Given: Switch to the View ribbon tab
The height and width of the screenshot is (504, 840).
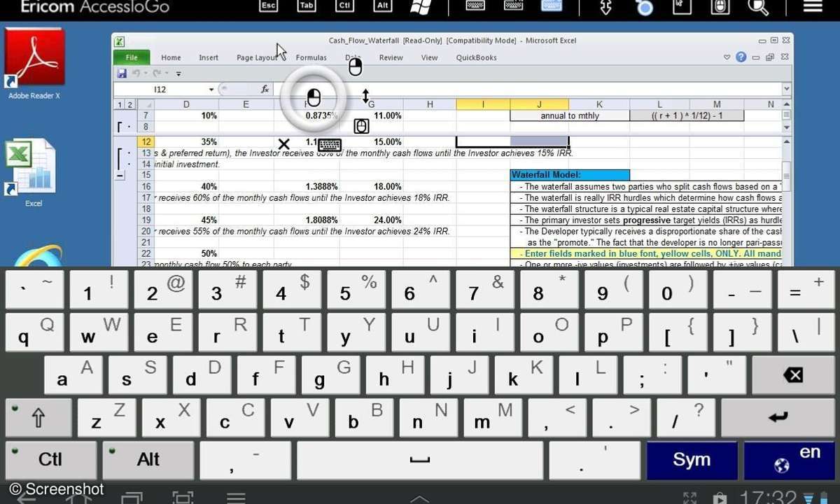Looking at the screenshot, I should point(430,57).
